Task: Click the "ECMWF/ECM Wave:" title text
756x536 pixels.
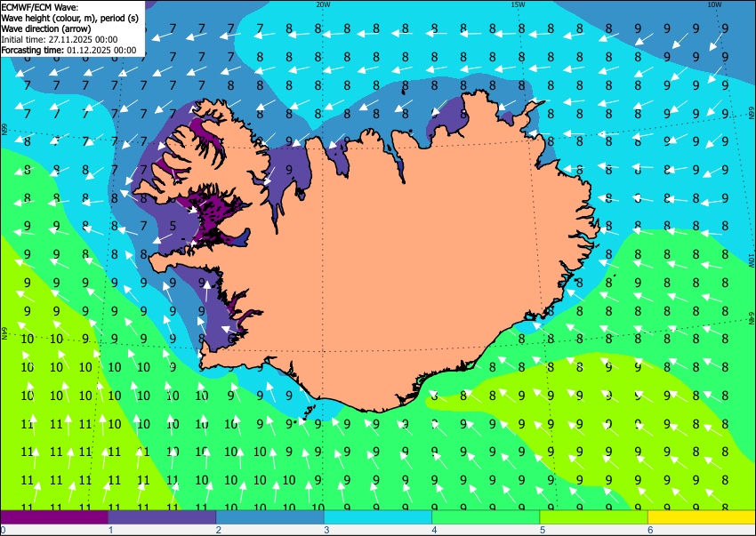Action: point(39,7)
